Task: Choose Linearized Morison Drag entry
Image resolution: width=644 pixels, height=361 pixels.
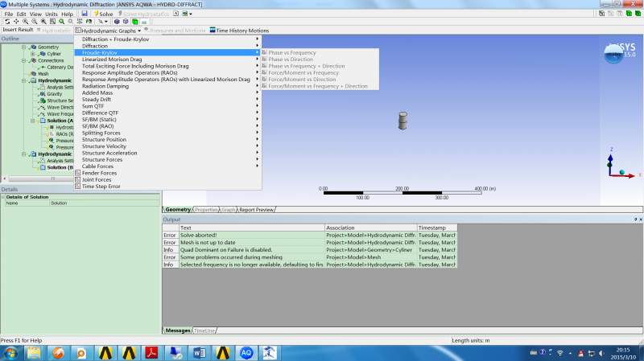Action: tap(167, 59)
